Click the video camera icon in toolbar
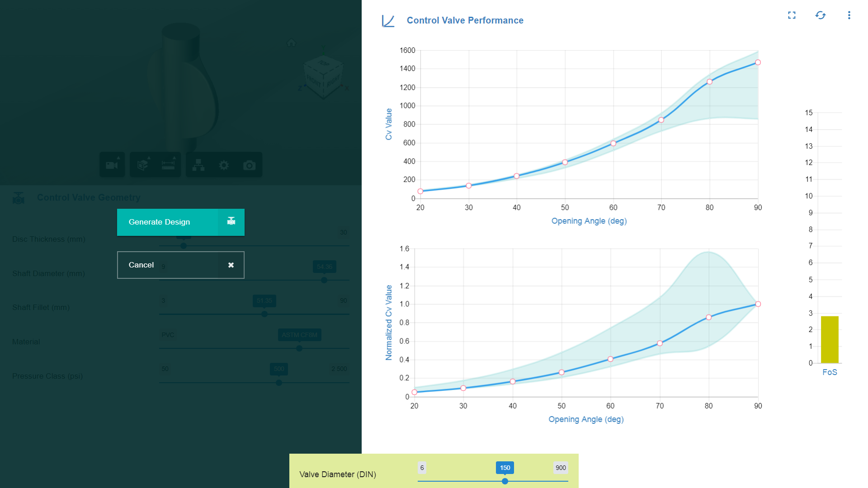The width and height of the screenshot is (868, 488). click(112, 166)
